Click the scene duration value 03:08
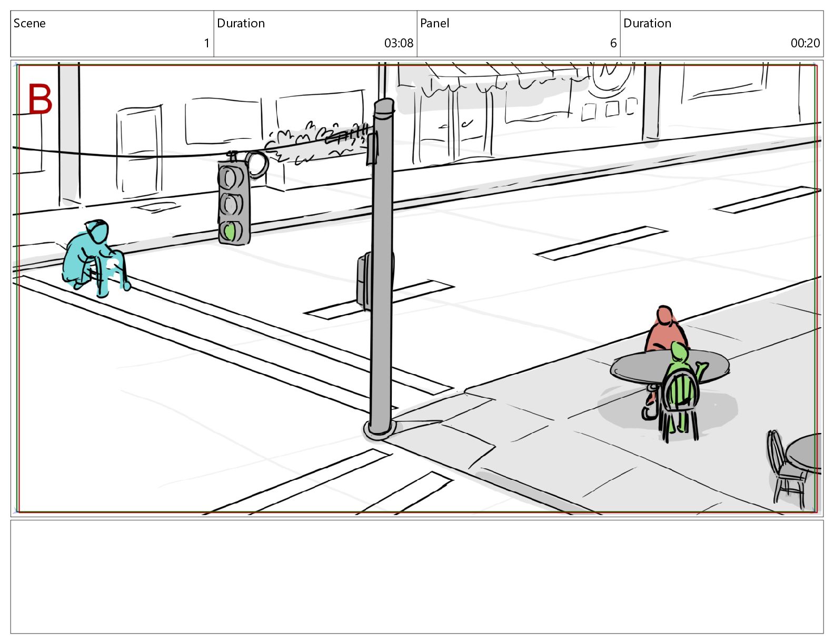 (x=399, y=43)
